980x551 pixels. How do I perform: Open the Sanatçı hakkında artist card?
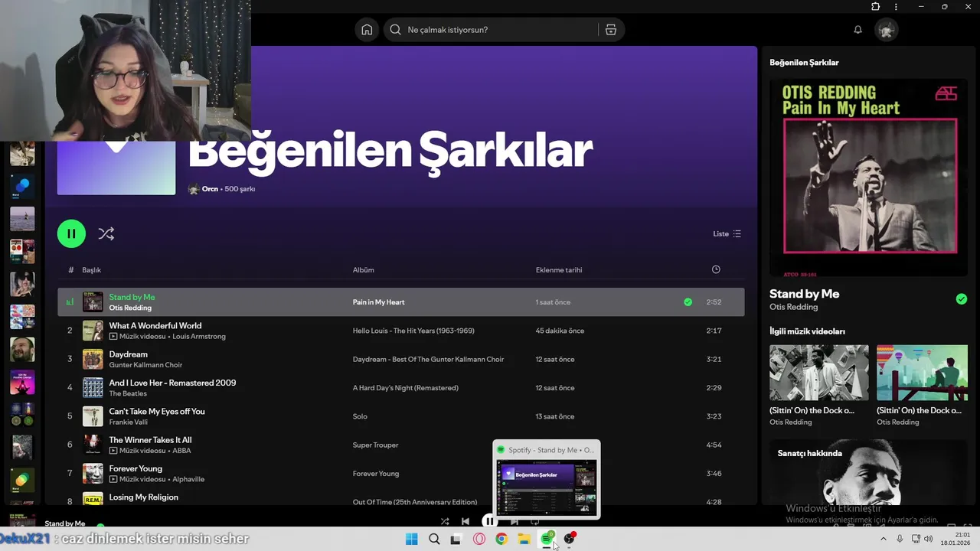pyautogui.click(x=869, y=471)
